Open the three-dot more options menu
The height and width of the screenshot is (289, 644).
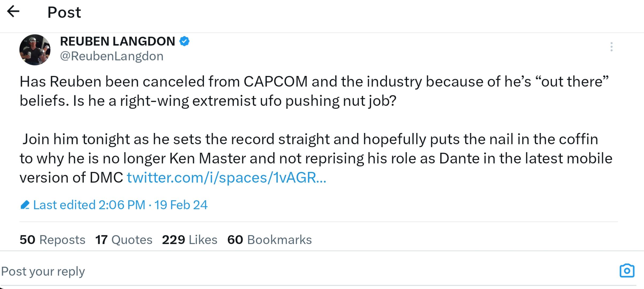click(611, 47)
